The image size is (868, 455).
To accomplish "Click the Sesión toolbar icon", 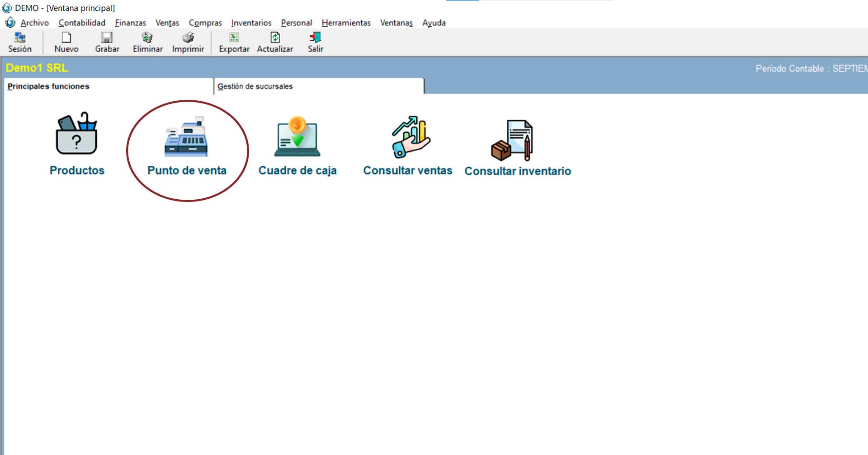I will click(x=20, y=38).
